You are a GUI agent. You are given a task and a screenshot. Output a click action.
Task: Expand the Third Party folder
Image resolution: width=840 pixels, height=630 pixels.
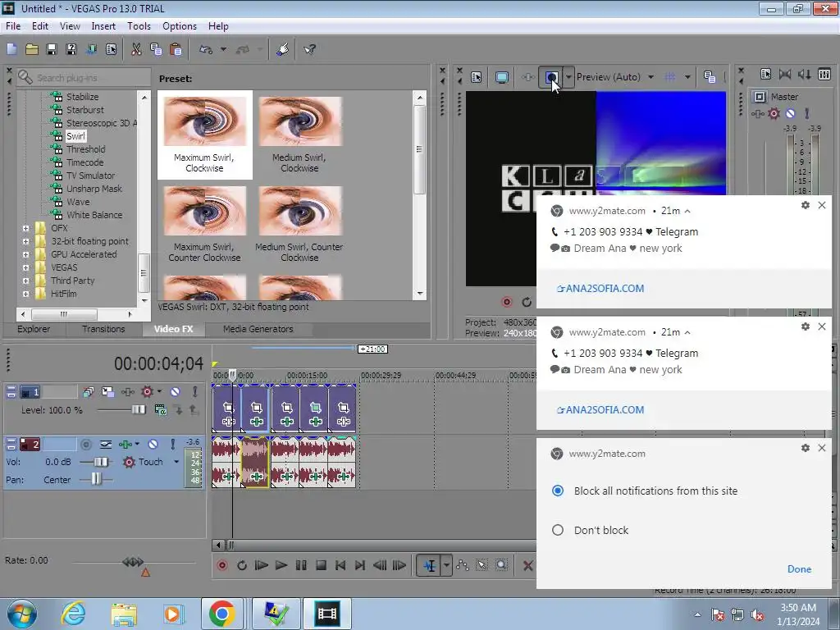25,281
